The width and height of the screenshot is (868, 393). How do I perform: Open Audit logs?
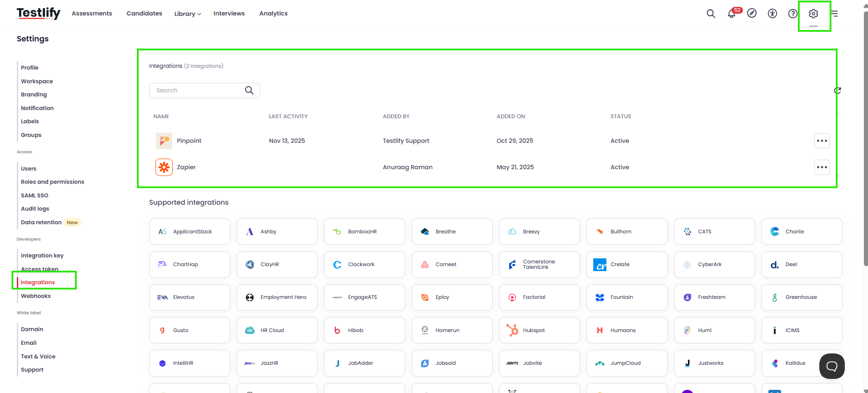click(x=35, y=209)
